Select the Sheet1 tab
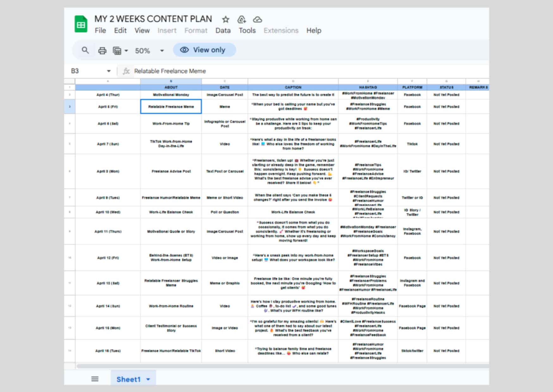553x392 pixels. (128, 379)
